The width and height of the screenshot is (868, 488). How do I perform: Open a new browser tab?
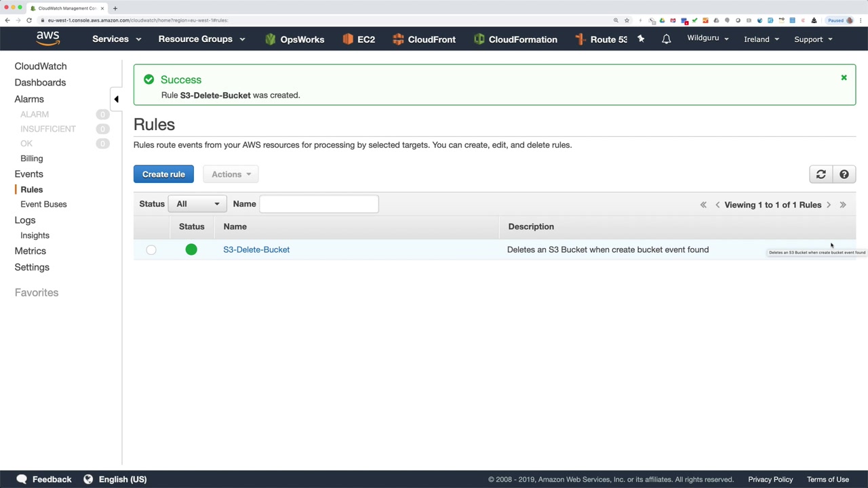pyautogui.click(x=115, y=8)
